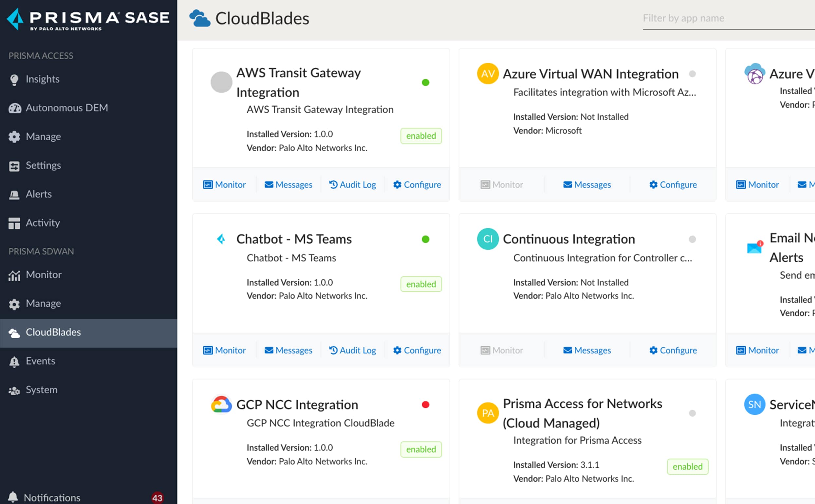Select the Autonomous DEM gauge icon

(15, 108)
